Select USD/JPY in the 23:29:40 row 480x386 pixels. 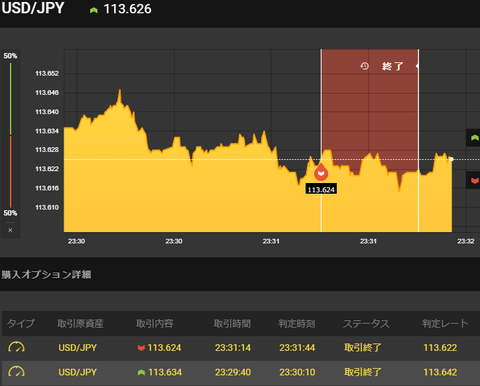tap(78, 372)
